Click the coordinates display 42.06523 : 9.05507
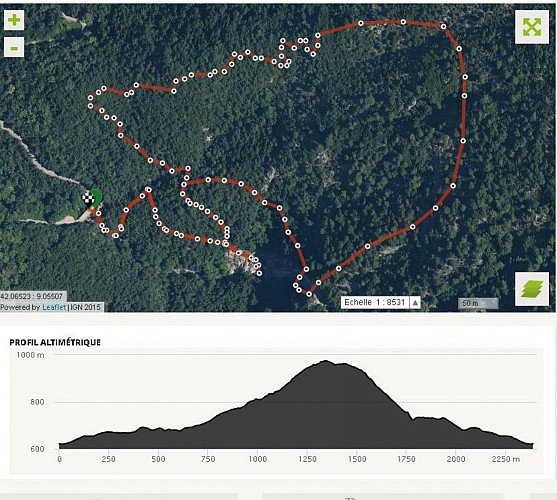This screenshot has width=557, height=500. point(32,296)
